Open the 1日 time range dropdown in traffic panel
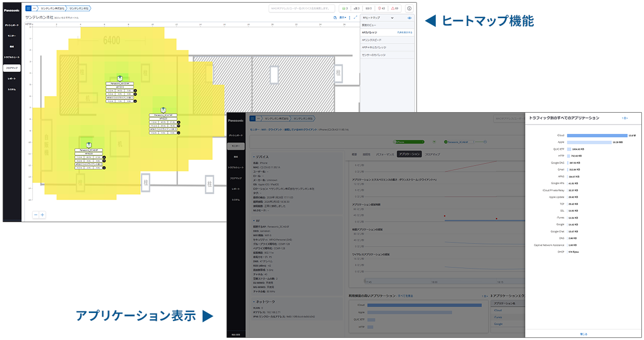644x340 pixels. (x=625, y=118)
